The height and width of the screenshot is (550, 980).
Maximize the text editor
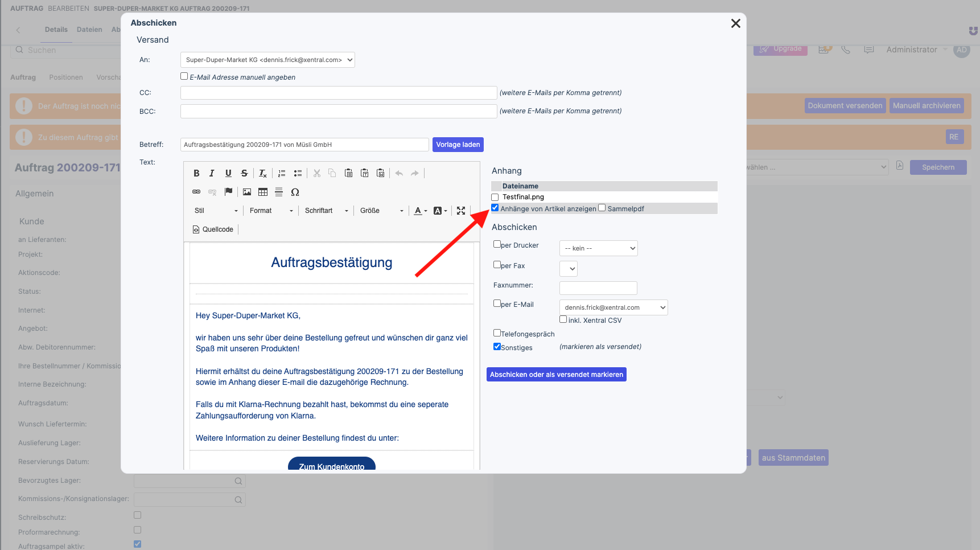461,211
